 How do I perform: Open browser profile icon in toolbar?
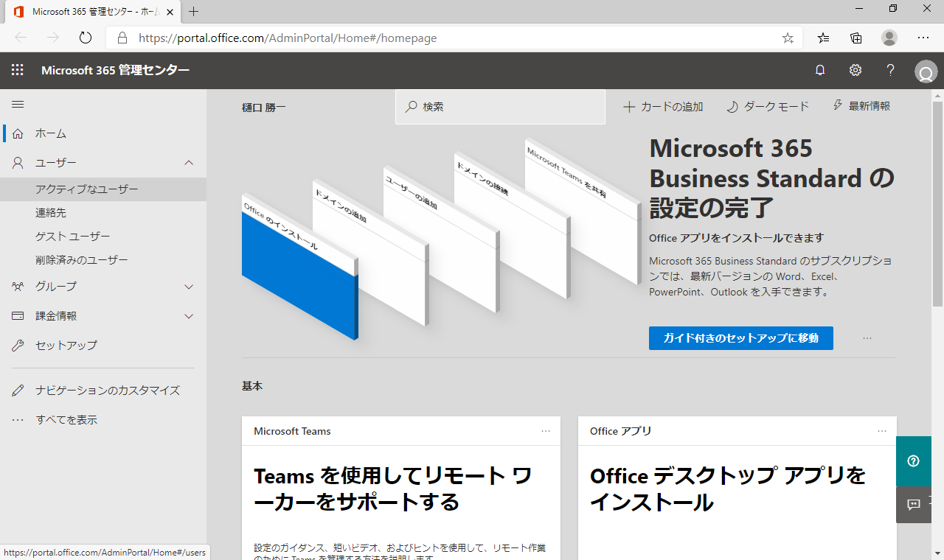889,38
